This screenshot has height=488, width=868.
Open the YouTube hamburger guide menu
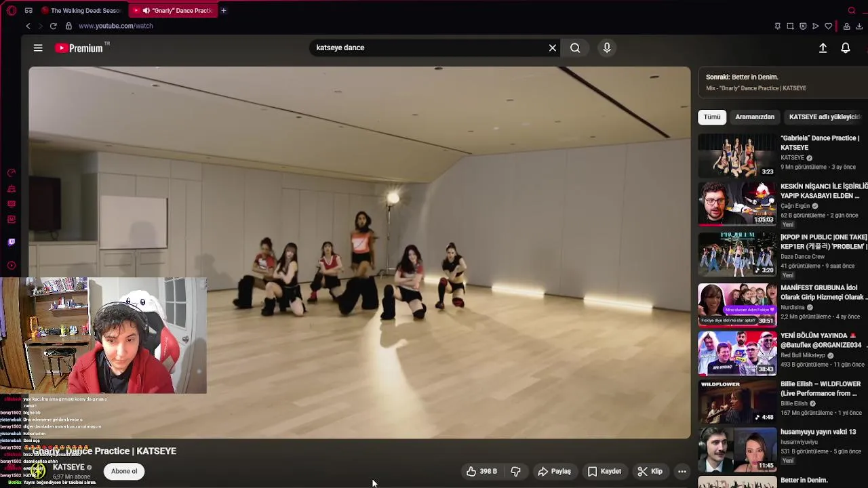(38, 47)
